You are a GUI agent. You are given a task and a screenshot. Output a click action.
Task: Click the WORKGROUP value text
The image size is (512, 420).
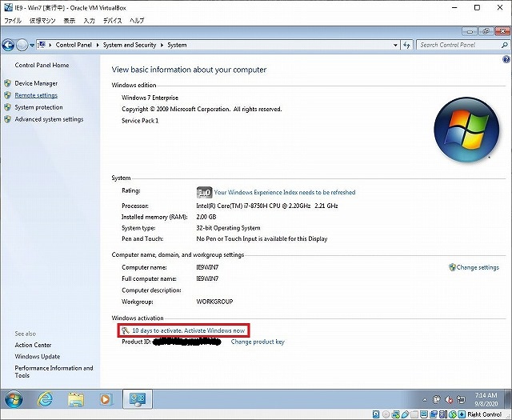tap(214, 302)
